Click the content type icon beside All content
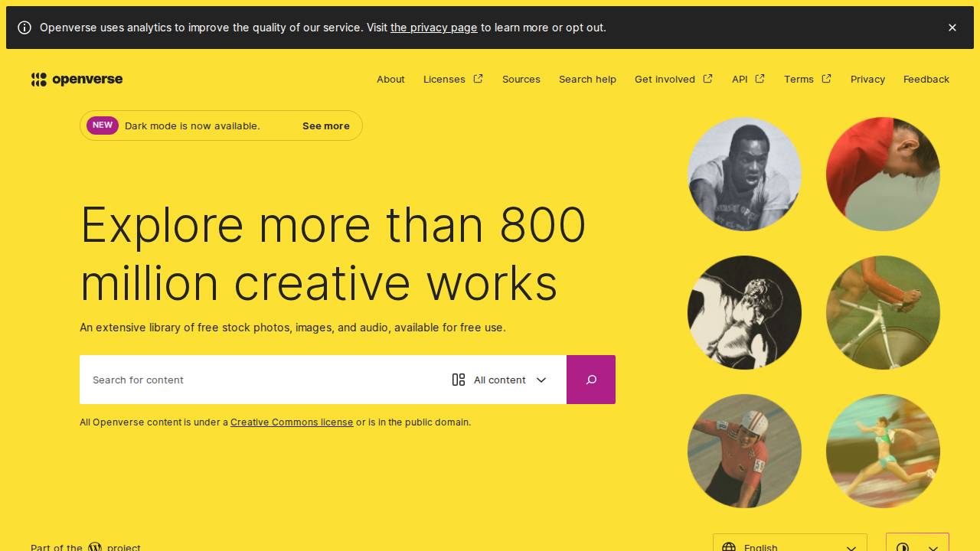980x551 pixels. pos(459,380)
